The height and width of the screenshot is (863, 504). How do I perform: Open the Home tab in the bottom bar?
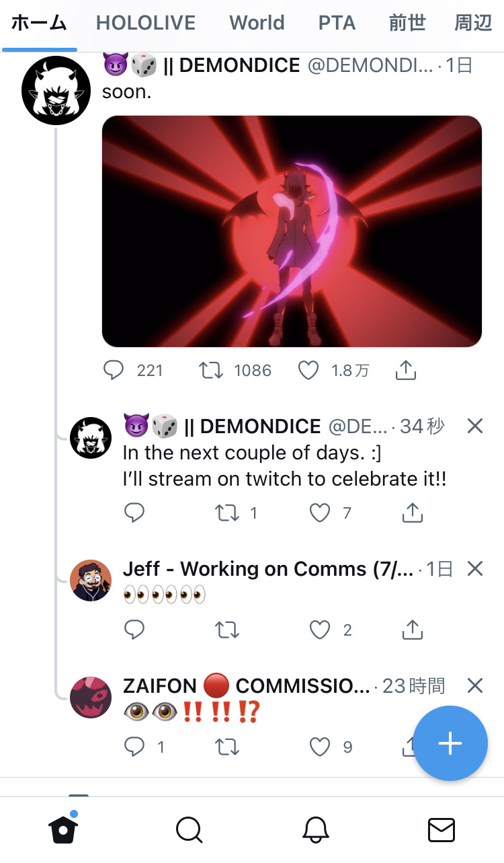[x=63, y=830]
